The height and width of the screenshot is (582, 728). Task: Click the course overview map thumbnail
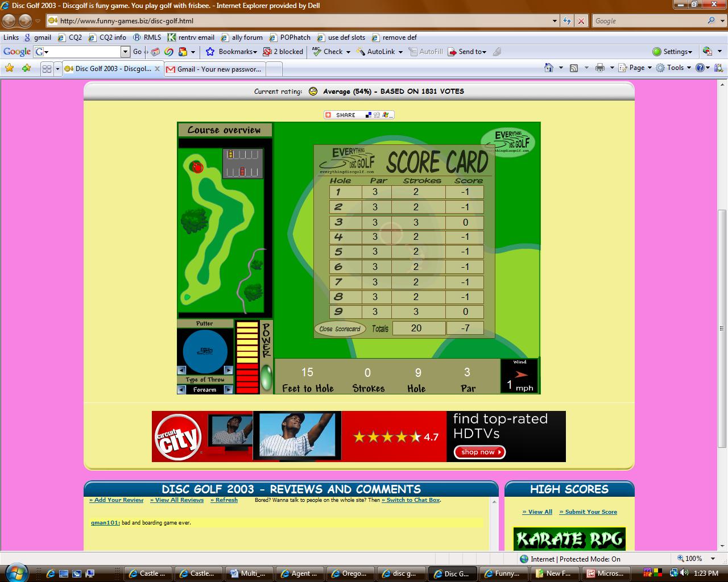224,229
